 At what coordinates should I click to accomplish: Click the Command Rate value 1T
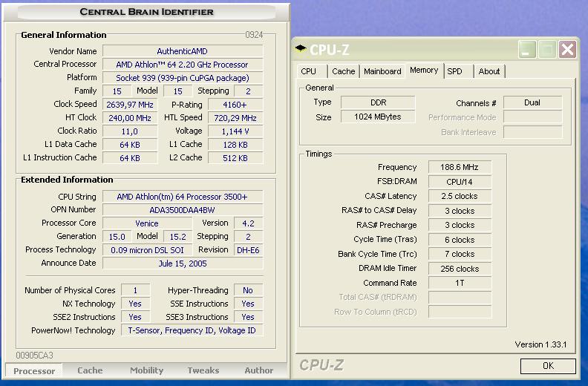tap(460, 283)
